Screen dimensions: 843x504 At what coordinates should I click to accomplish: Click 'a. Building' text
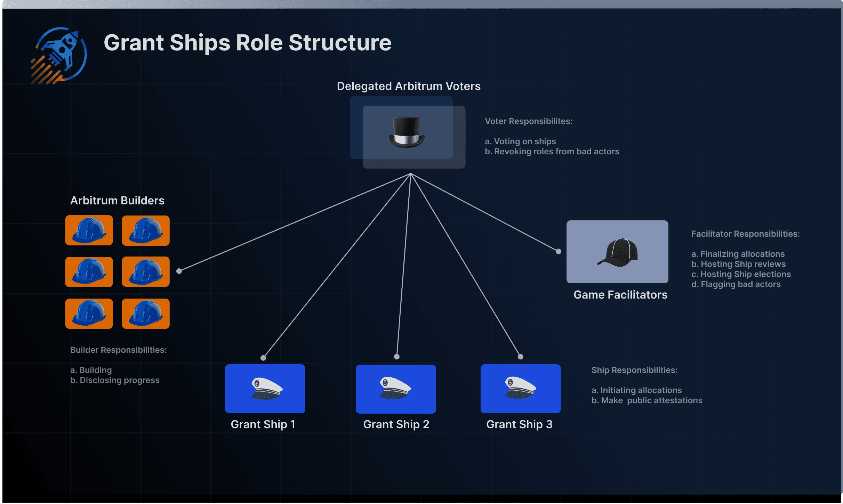click(x=91, y=370)
